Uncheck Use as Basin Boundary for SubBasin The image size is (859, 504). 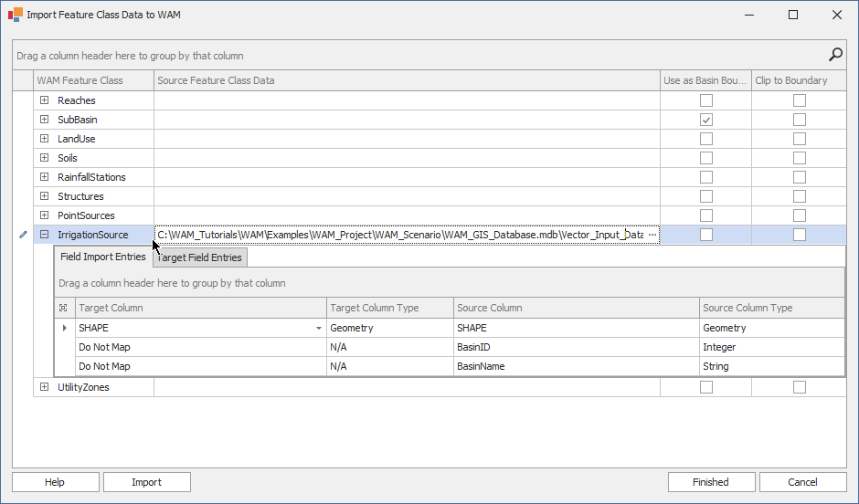pos(706,120)
